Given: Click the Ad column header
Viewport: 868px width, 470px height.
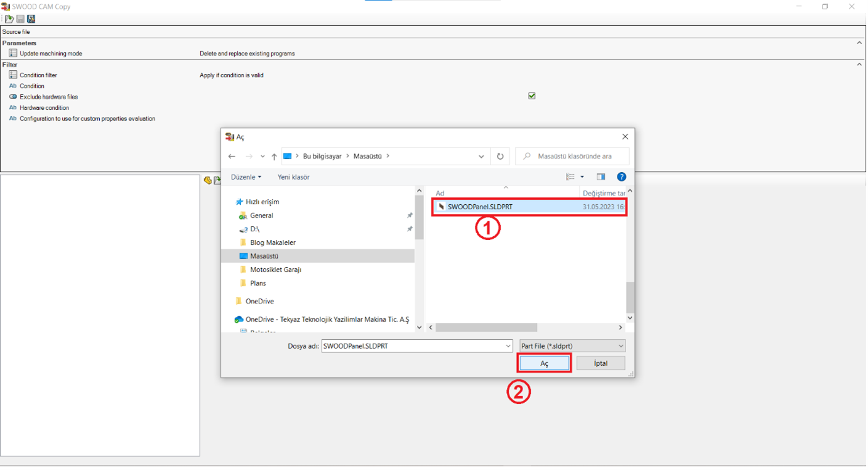Looking at the screenshot, I should coord(440,194).
